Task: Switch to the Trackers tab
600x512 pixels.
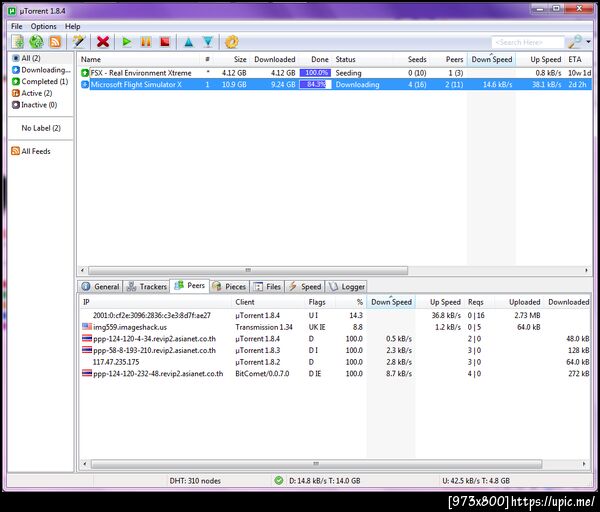Action: point(147,287)
